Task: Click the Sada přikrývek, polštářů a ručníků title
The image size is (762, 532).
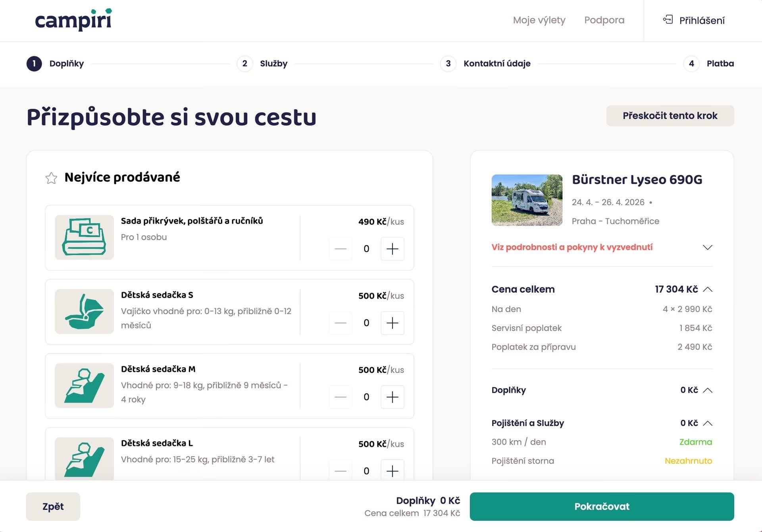Action: point(192,221)
